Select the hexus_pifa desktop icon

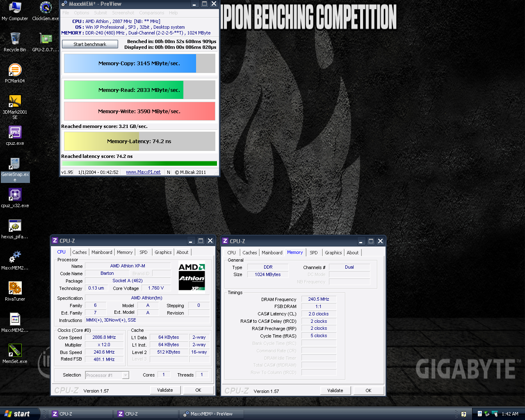click(x=15, y=229)
